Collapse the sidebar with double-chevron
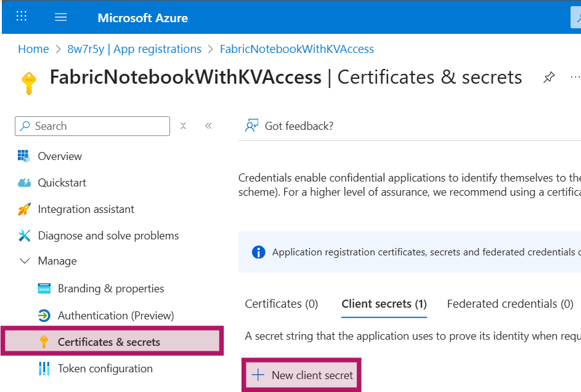The height and width of the screenshot is (392, 581). click(208, 126)
